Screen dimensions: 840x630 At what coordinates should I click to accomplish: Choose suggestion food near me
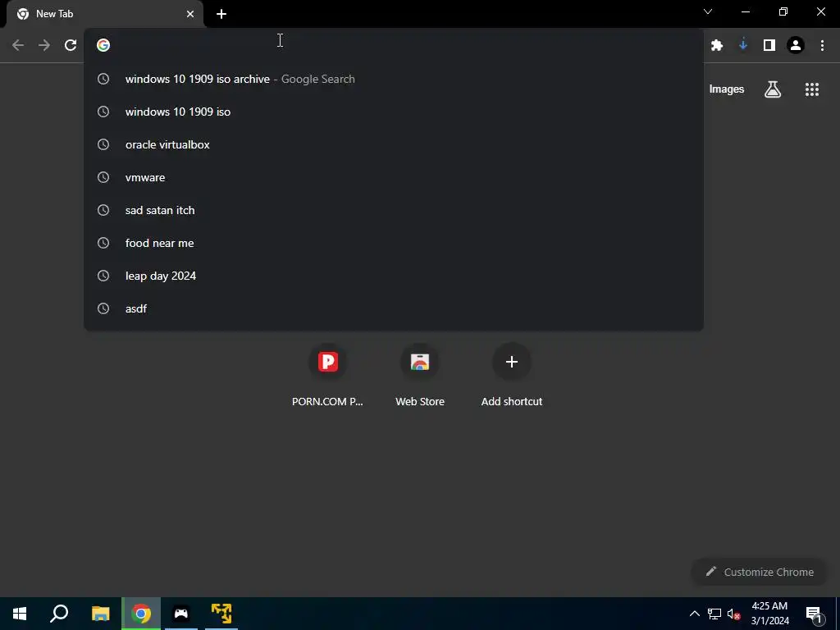394,243
